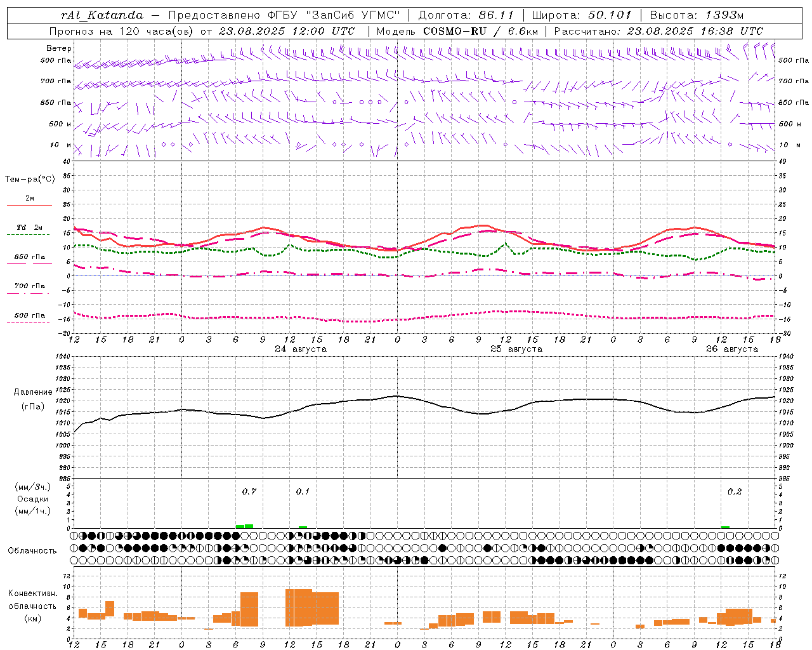Click the 0.7 precipitation amount
The image size is (812, 650).
pyautogui.click(x=249, y=491)
